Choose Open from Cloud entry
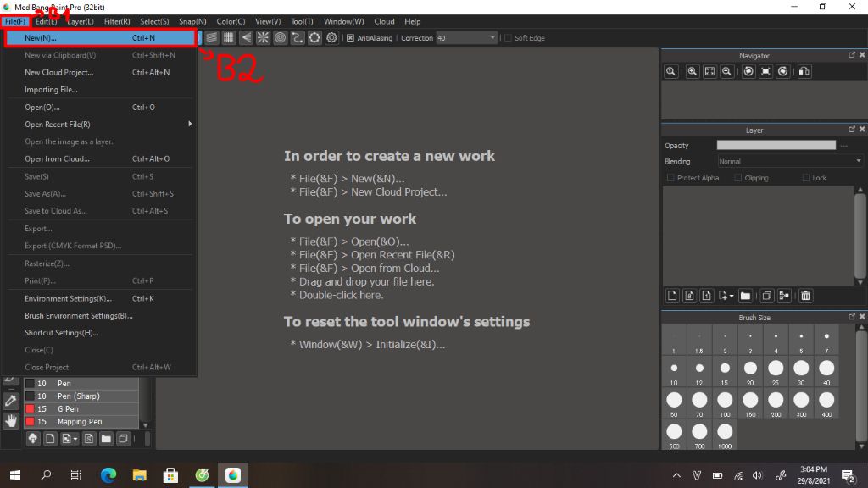868x488 pixels. 100,158
